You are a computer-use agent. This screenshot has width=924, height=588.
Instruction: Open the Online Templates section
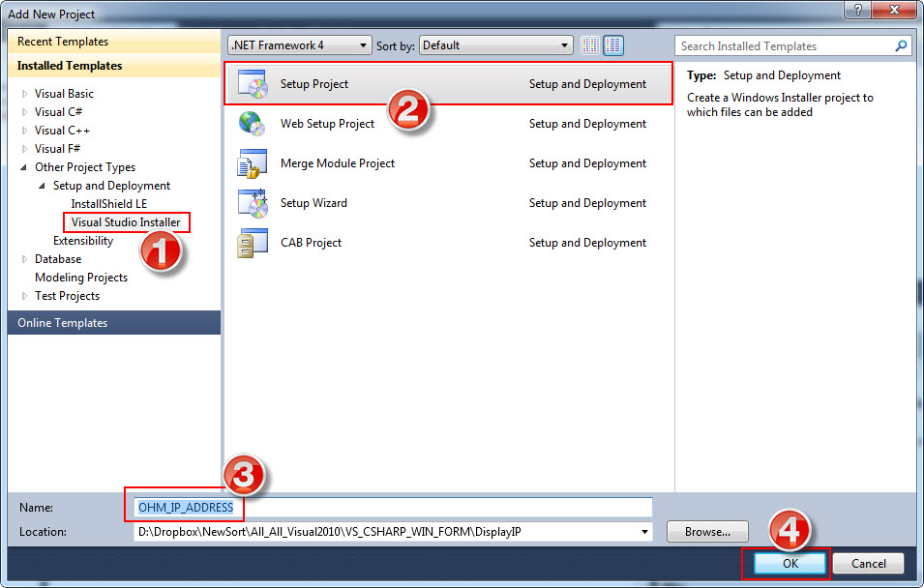click(114, 323)
